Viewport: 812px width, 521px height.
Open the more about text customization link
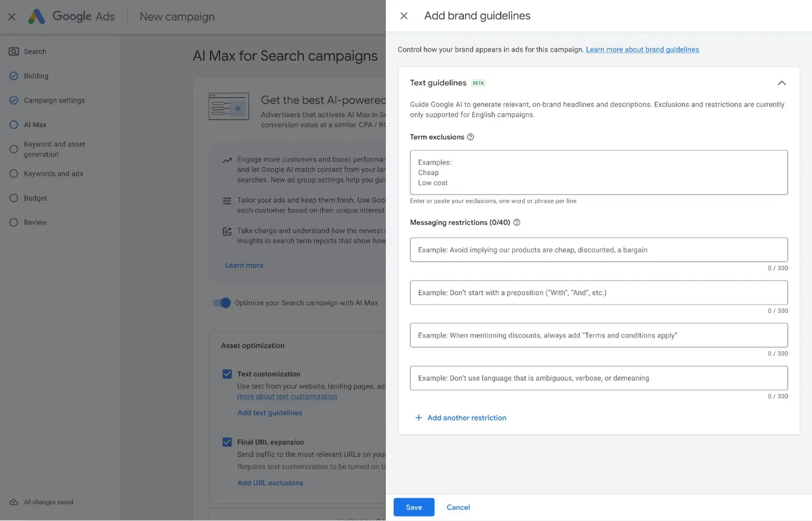pos(287,397)
